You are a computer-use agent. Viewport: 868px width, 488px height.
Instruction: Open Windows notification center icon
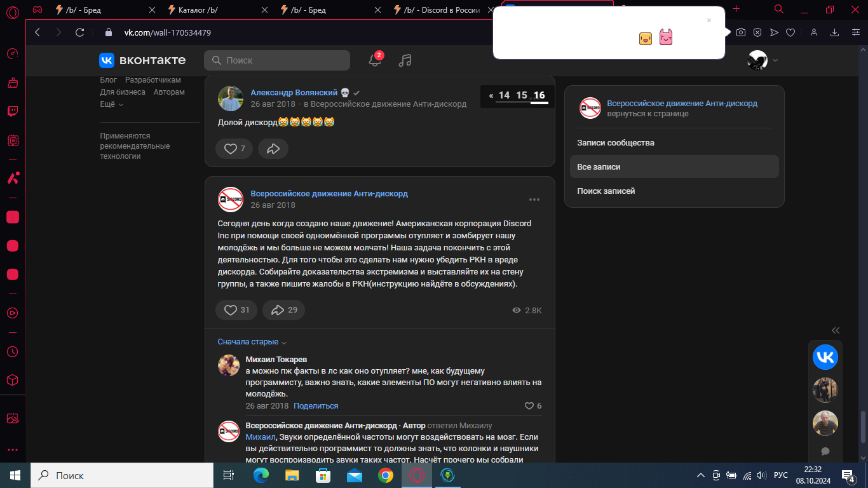coord(848,475)
